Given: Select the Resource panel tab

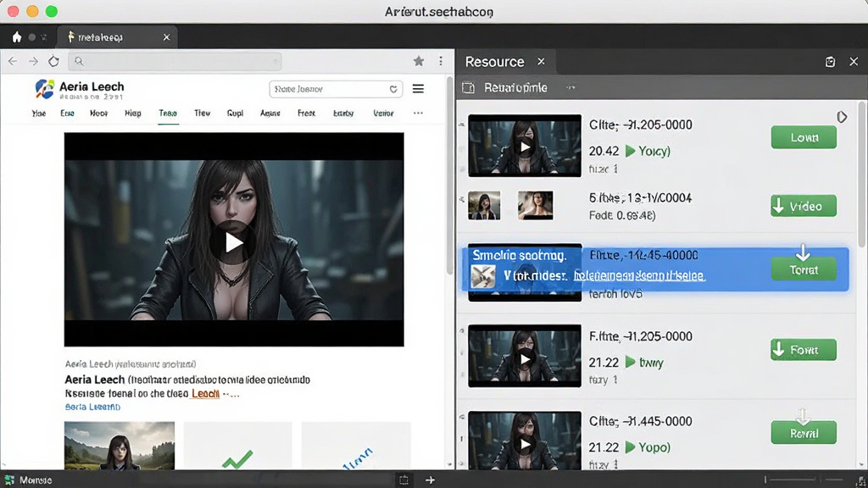Looking at the screenshot, I should (x=505, y=61).
